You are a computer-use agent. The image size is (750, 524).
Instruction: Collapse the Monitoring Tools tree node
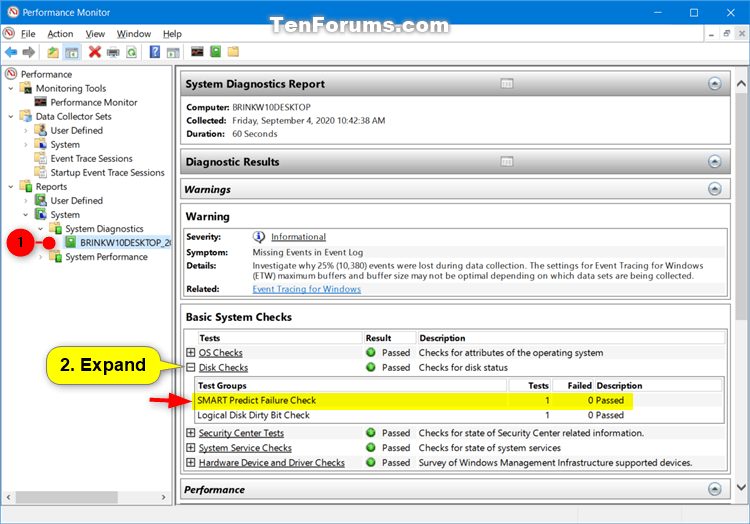11,88
